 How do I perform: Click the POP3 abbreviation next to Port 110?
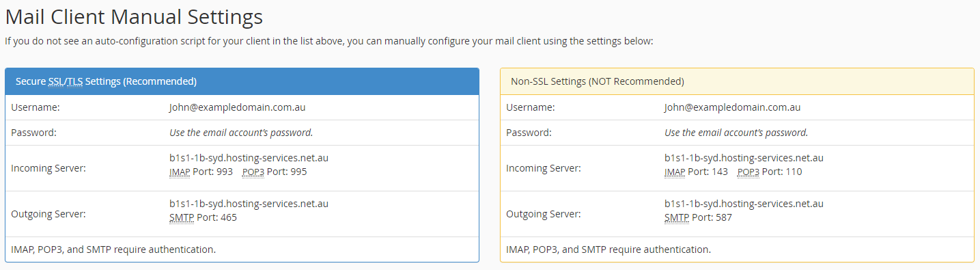(748, 172)
